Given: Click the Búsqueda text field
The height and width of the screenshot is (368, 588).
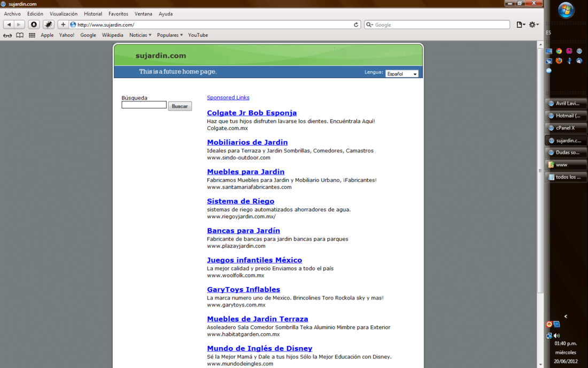Looking at the screenshot, I should tap(144, 105).
